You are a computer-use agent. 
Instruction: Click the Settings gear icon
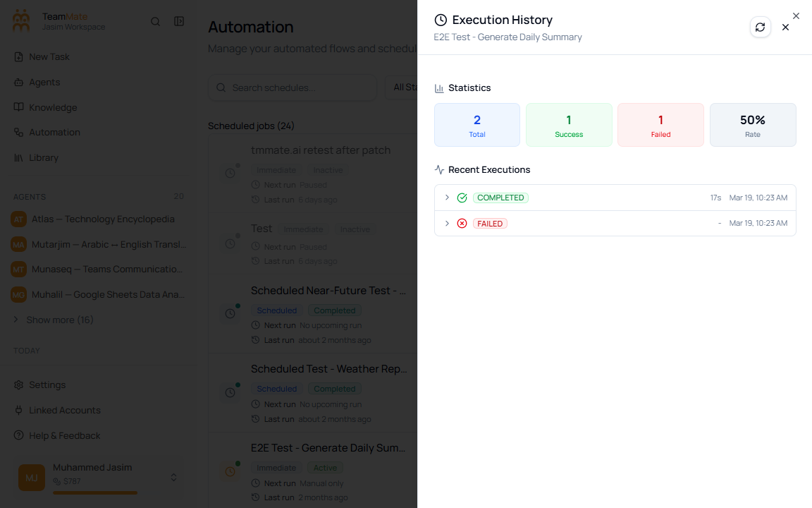18,385
